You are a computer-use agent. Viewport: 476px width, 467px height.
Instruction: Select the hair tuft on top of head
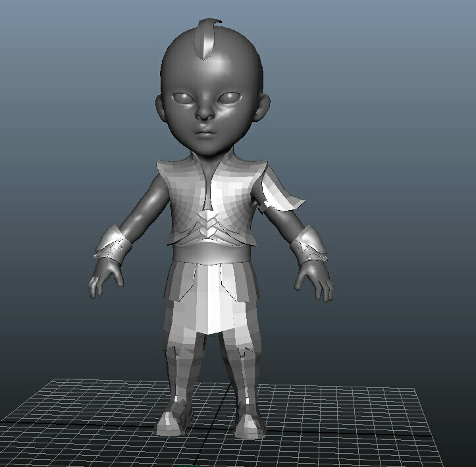click(207, 38)
